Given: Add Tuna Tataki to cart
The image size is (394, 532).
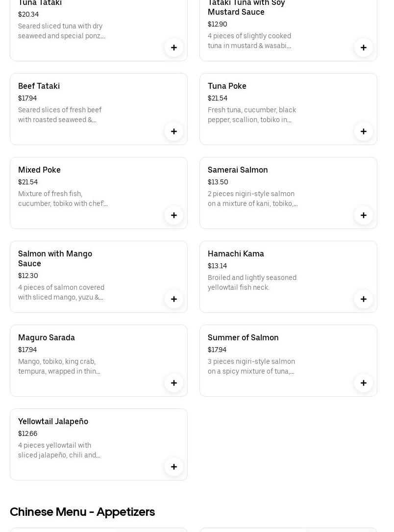Looking at the screenshot, I should (174, 48).
